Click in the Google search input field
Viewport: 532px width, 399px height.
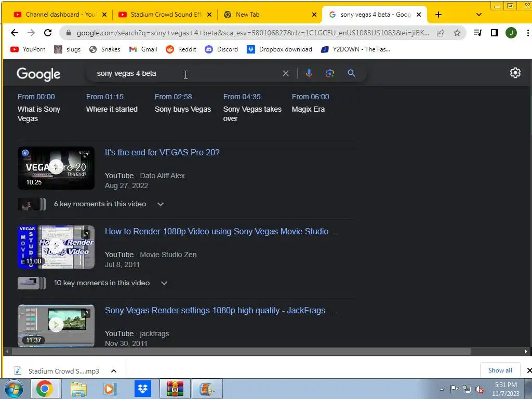187,73
